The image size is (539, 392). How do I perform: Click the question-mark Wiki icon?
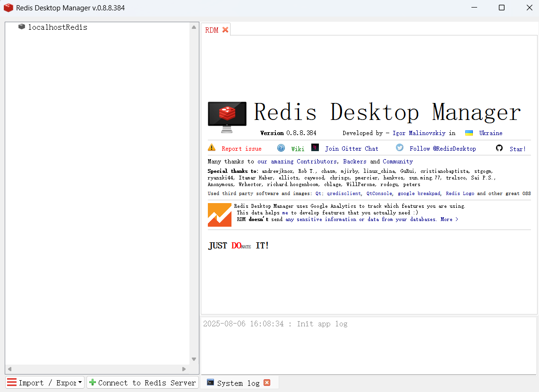pos(281,148)
